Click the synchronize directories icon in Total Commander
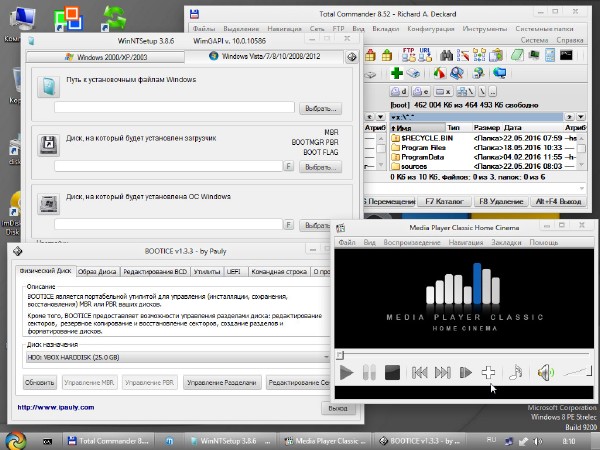Image resolution: width=600 pixels, height=450 pixels. (479, 55)
